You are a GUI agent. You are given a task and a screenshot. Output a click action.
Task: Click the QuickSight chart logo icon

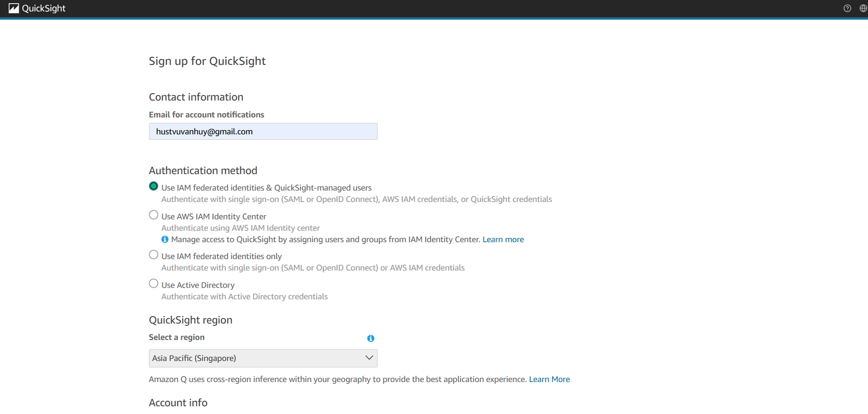[14, 8]
